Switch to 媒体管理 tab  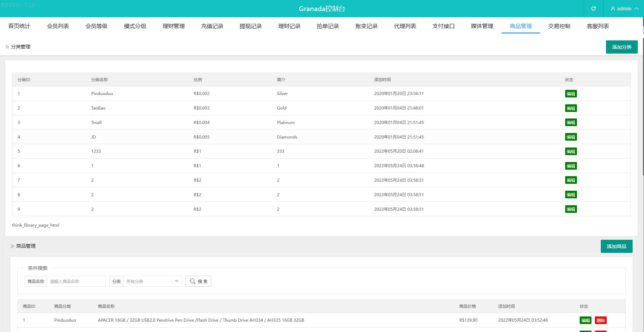coord(482,26)
